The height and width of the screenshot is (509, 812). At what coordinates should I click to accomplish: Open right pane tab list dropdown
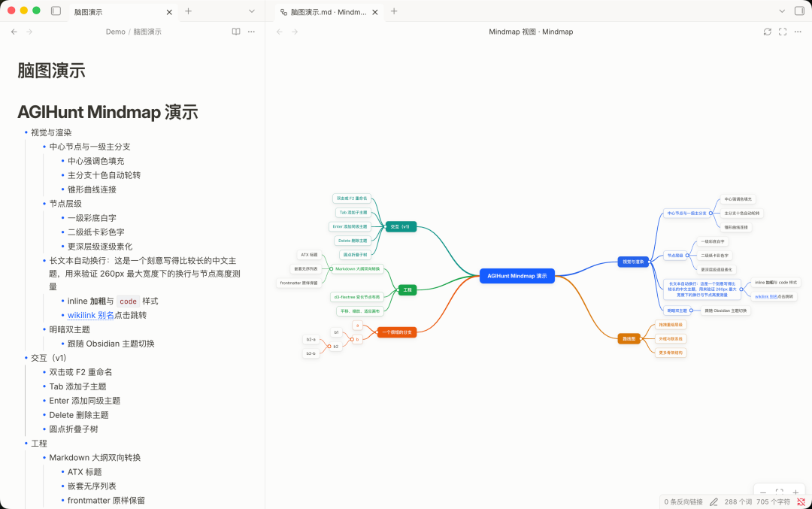782,11
